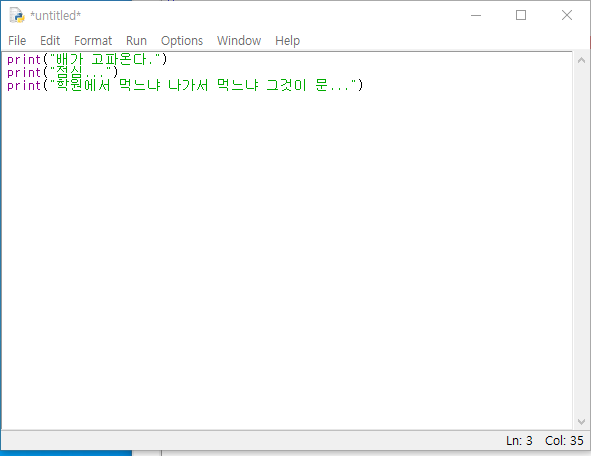Viewport: 591px width, 456px height.
Task: Click the first line print("배가 고파온다.")
Action: coord(87,59)
